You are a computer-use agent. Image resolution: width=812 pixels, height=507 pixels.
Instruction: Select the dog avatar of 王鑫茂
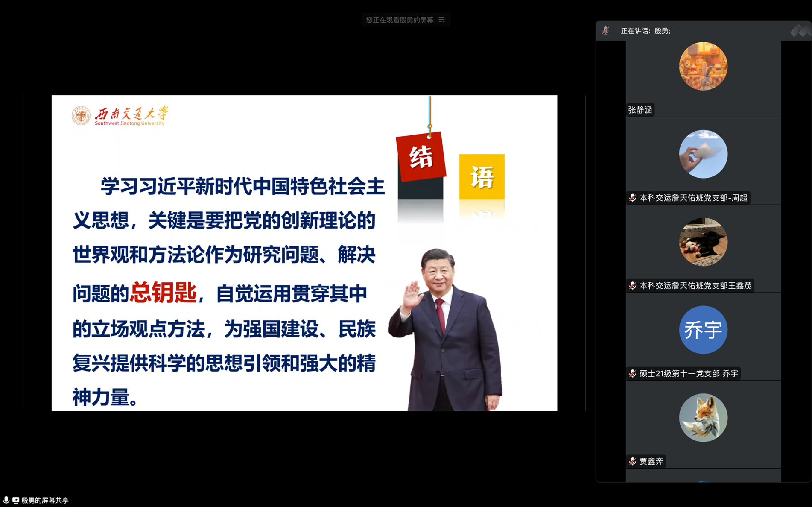[x=703, y=242]
